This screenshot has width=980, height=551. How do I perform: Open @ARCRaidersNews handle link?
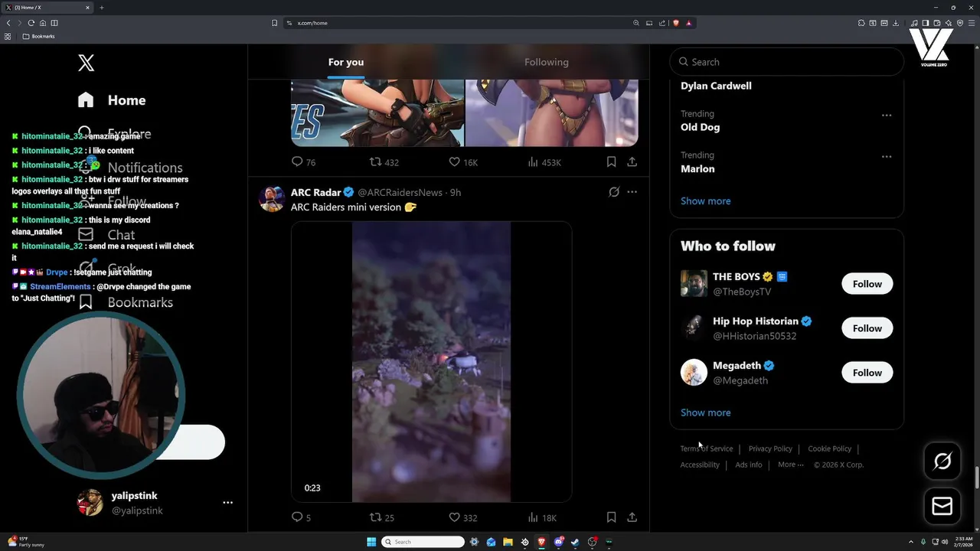(x=400, y=192)
